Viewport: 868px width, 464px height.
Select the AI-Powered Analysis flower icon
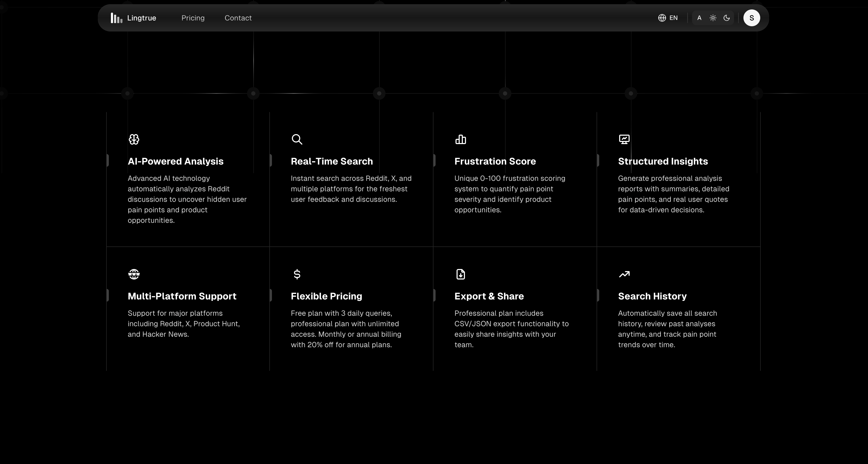click(x=134, y=139)
